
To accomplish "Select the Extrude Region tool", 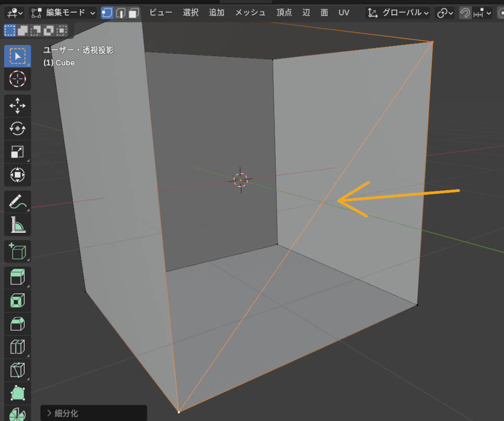I will 18,276.
